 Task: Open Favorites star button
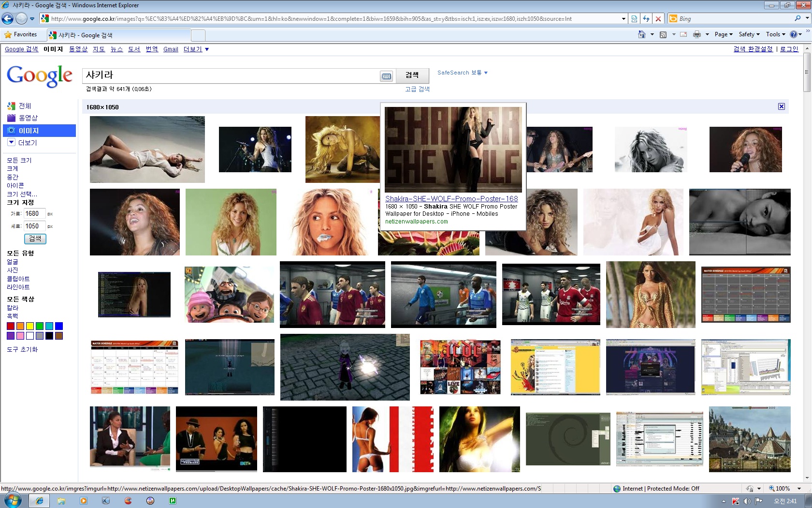(21, 34)
